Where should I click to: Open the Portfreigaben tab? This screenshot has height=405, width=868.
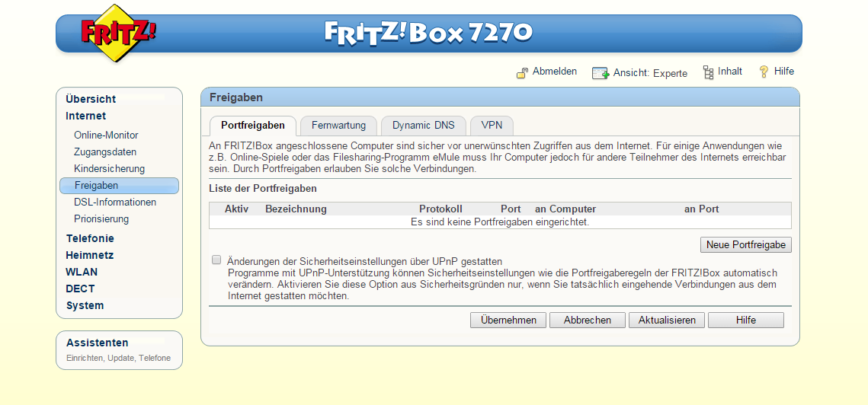pyautogui.click(x=253, y=126)
